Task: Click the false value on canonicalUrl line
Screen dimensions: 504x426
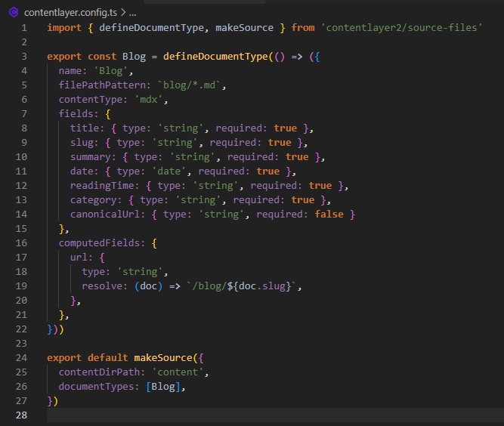Action: pos(328,215)
